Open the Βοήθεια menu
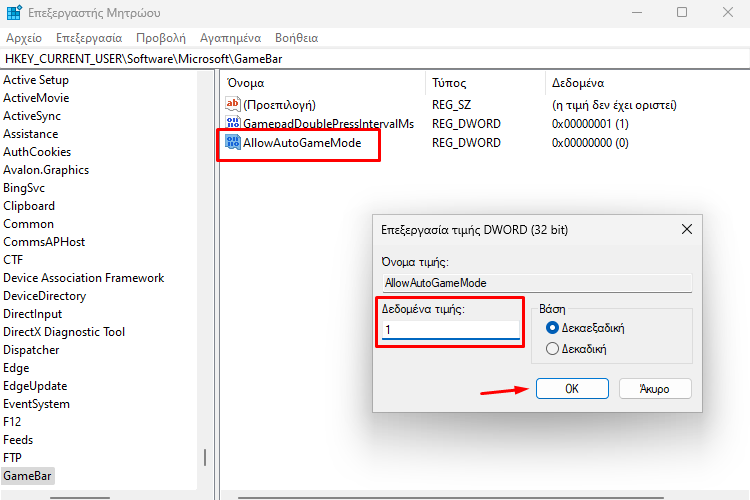750x500 pixels. (x=297, y=38)
